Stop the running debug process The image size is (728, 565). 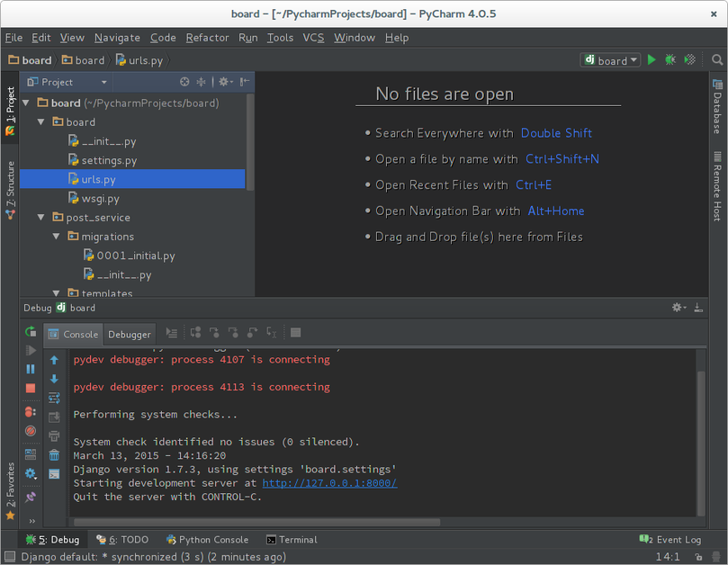pyautogui.click(x=31, y=388)
